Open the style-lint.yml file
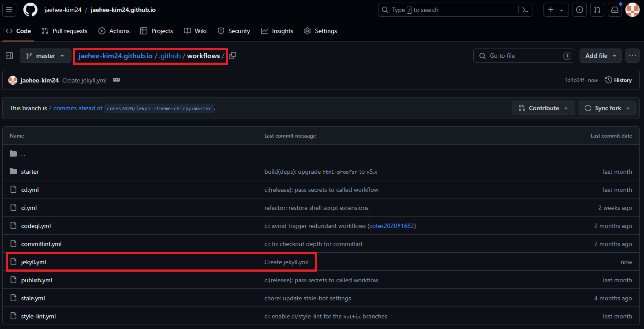Screen dimensions: 644x329 click(38, 316)
